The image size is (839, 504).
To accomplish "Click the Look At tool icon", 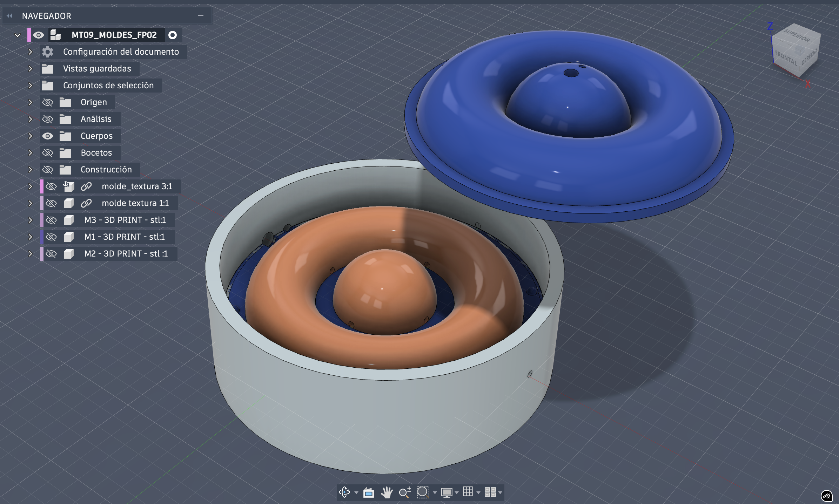I will pos(368,492).
